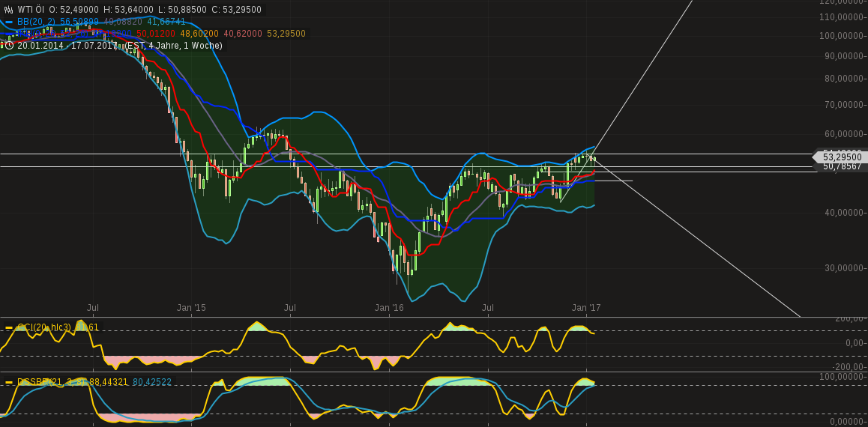Click the 40,00000 price axis label
This screenshot has height=427, width=868.
(x=843, y=213)
